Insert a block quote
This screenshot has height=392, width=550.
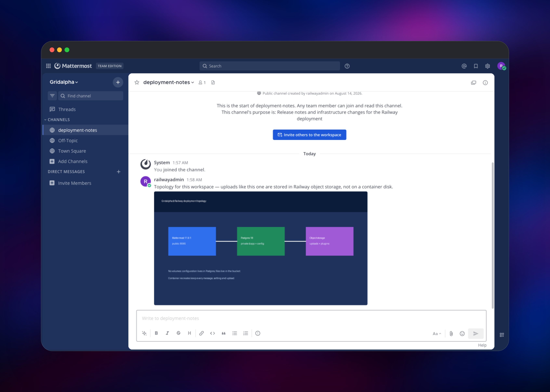(224, 333)
